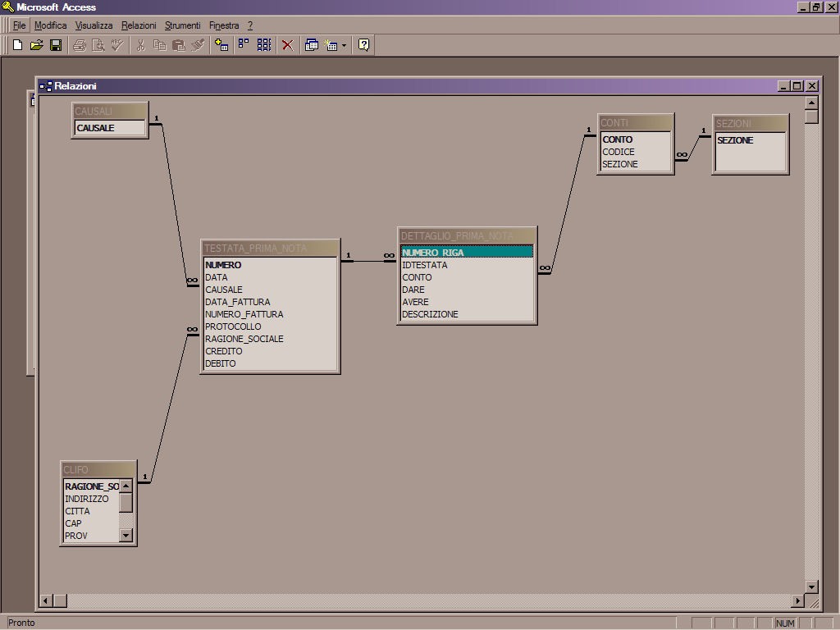Select the RAGIONE_SOCIALE field in TESTATA_PRIMA_NOTA
This screenshot has width=840, height=630.
pos(244,339)
